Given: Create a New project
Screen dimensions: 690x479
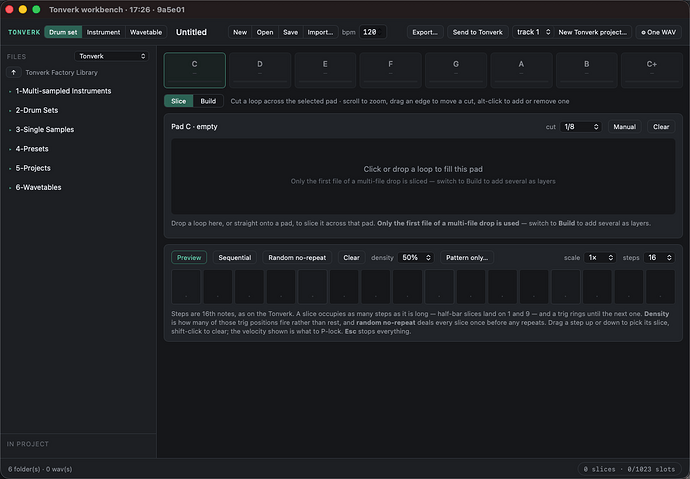Looking at the screenshot, I should [x=240, y=32].
